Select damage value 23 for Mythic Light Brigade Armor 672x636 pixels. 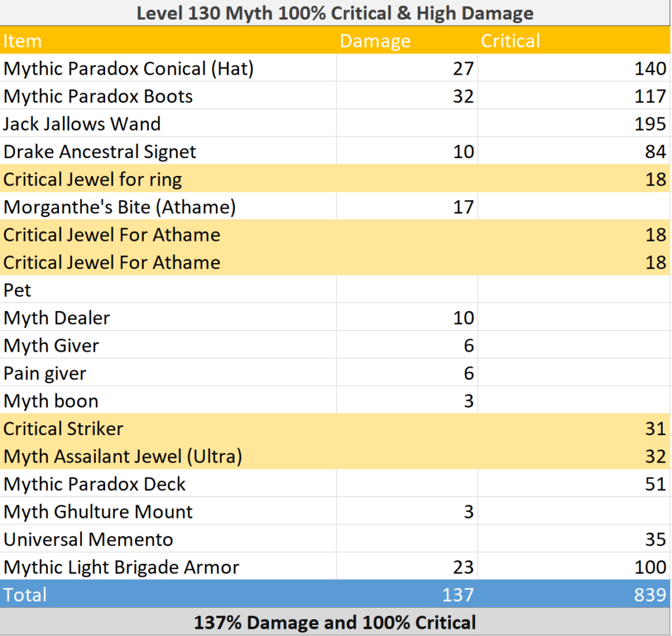tap(407, 566)
